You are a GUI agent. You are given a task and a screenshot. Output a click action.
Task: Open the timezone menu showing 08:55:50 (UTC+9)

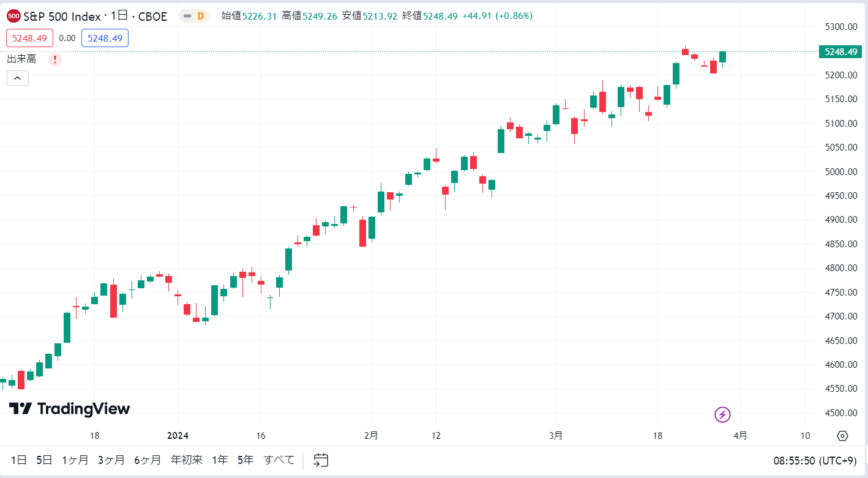(814, 460)
